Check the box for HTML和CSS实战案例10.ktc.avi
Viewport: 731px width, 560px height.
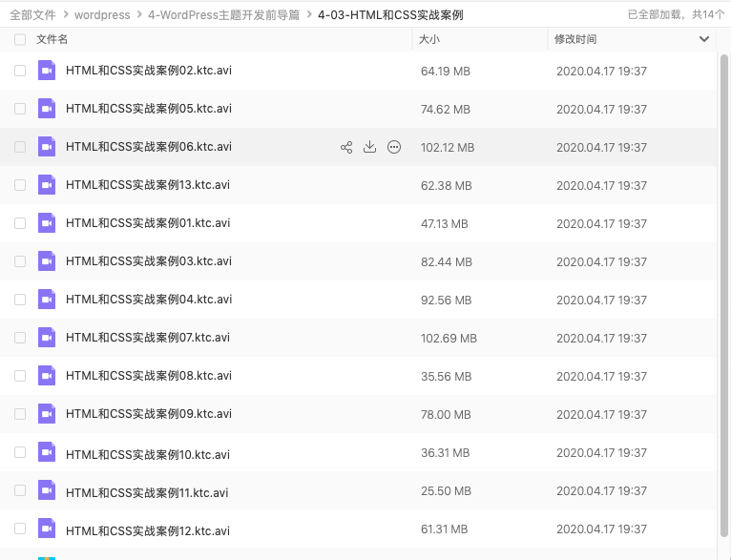click(20, 452)
